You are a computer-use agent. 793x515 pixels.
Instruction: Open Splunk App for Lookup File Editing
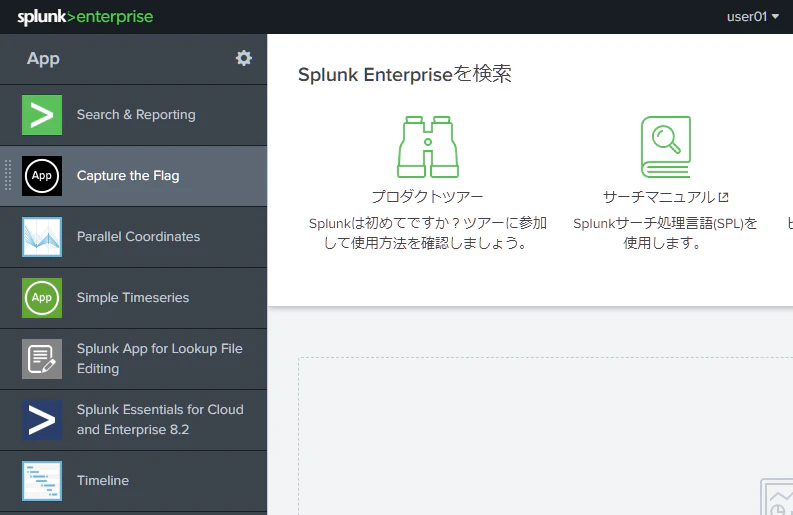click(x=160, y=358)
